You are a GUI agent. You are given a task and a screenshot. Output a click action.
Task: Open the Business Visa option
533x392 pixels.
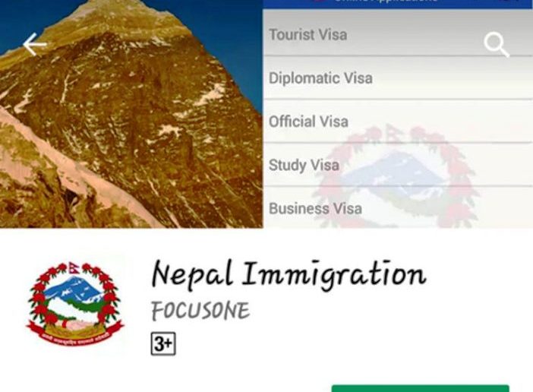[x=398, y=207]
